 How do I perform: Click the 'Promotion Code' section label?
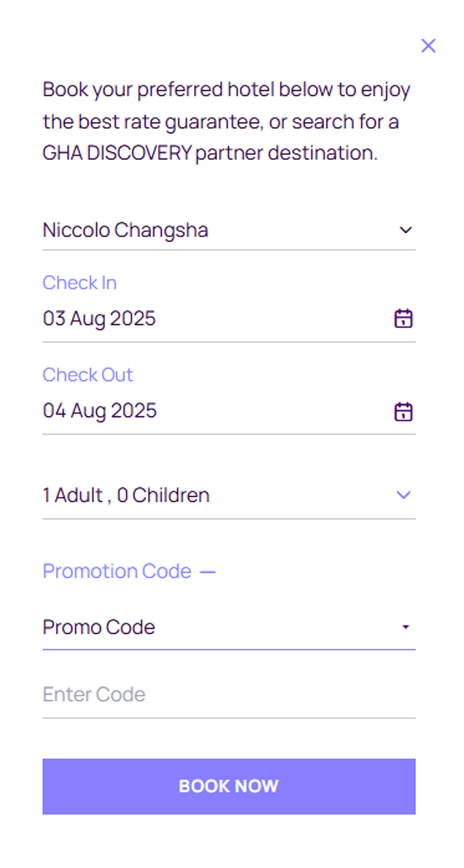(117, 571)
